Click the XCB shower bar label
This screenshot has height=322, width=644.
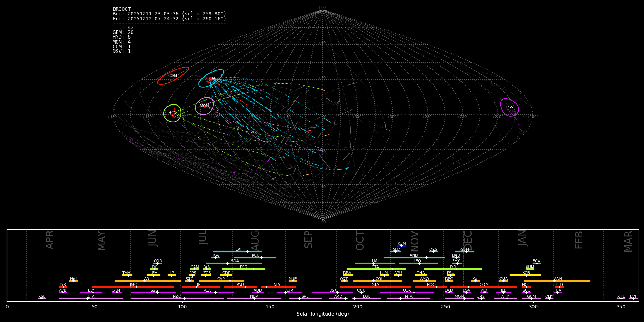(526, 273)
